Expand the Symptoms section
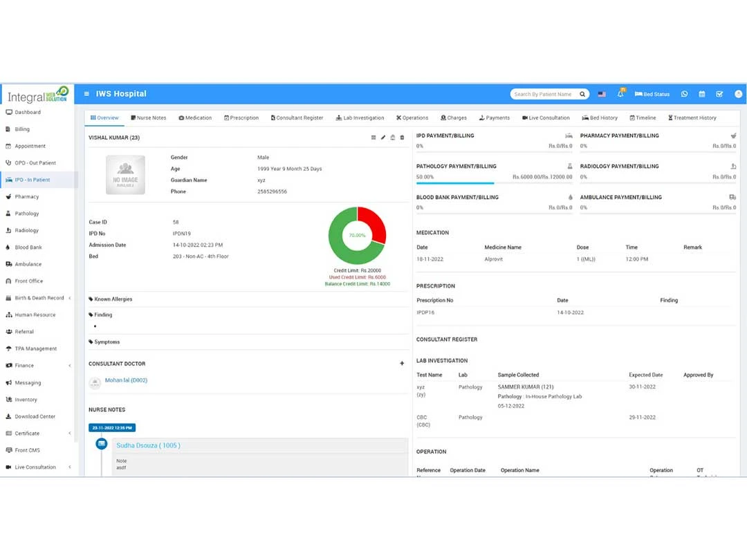 point(104,342)
